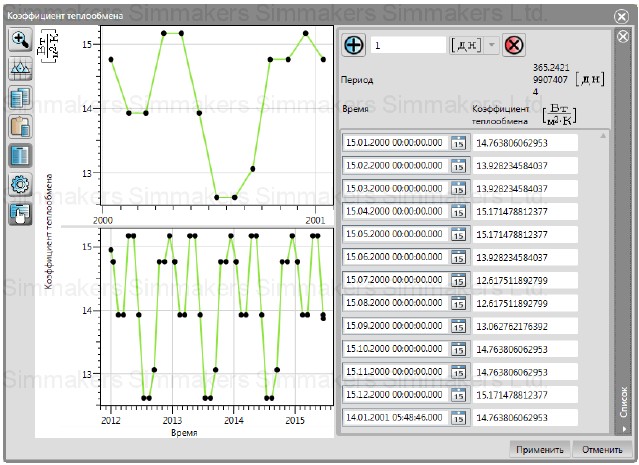Open calendar for 15.11.2000 row
The height and width of the screenshot is (465, 639).
(458, 372)
